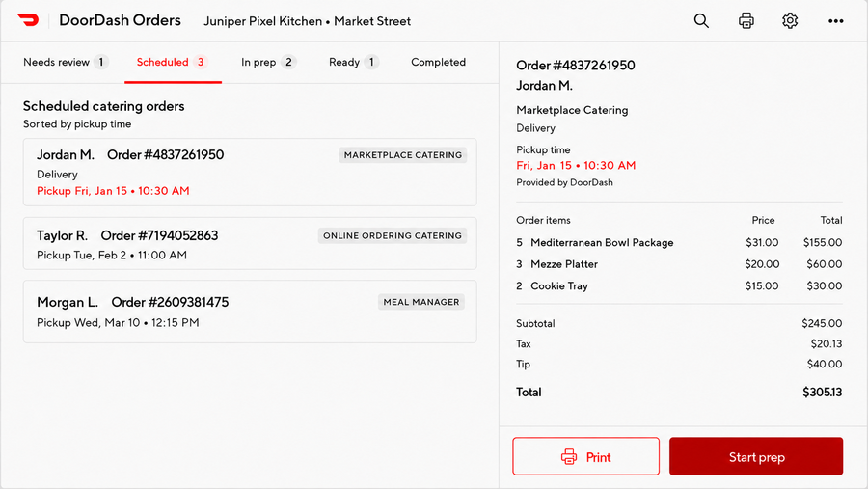
Task: Switch to In prep tab
Action: [268, 62]
